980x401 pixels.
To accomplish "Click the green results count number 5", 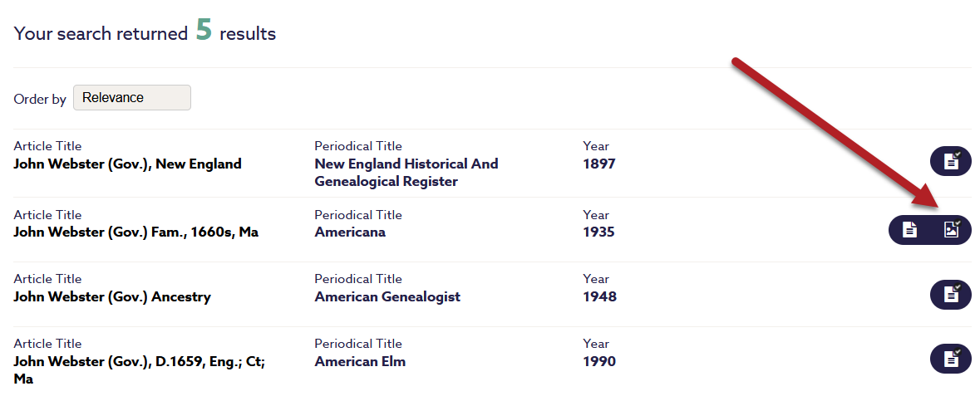I will coord(204,31).
